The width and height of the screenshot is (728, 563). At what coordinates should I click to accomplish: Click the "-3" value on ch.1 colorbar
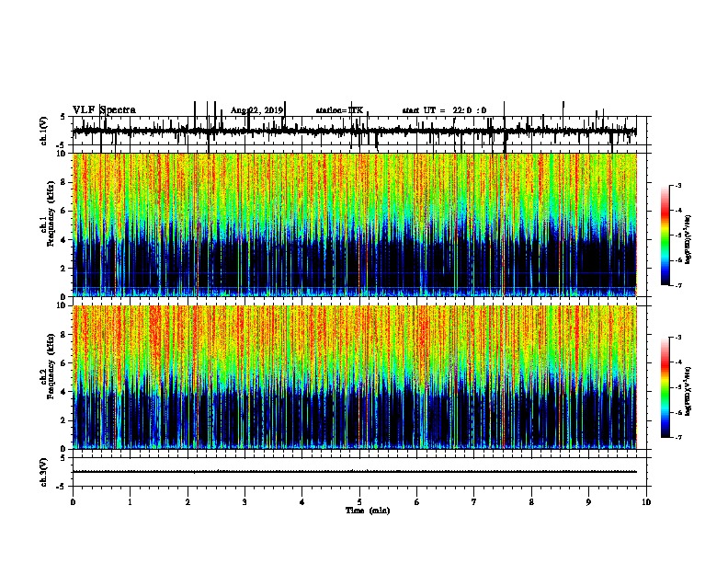678,185
